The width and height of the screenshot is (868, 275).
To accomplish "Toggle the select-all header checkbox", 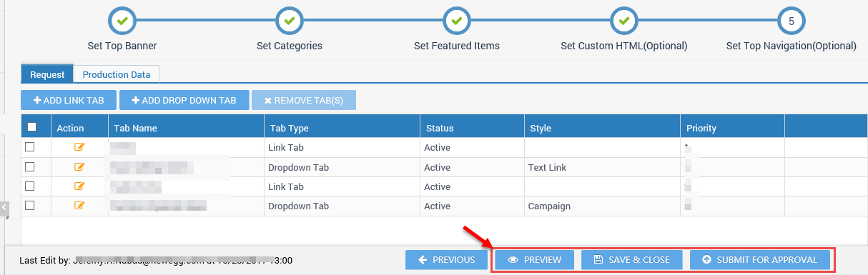I will [31, 127].
